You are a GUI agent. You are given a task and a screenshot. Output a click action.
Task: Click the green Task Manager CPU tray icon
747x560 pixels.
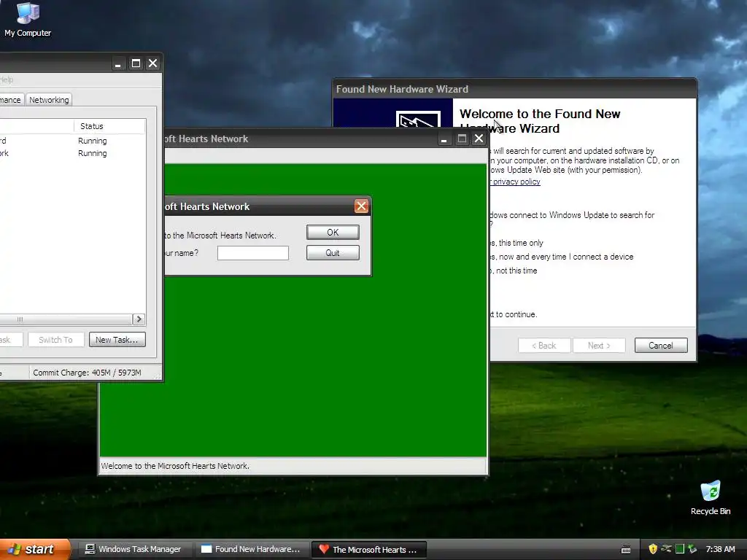[680, 549]
